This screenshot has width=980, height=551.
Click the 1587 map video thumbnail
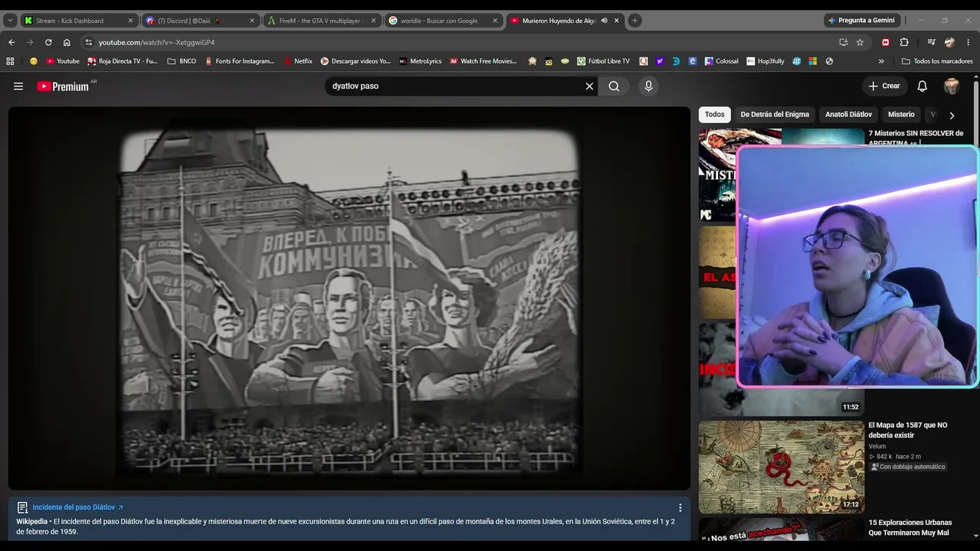[x=781, y=467]
